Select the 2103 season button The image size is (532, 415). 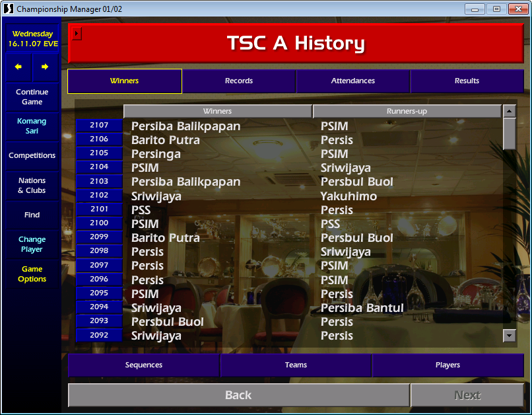pos(99,181)
